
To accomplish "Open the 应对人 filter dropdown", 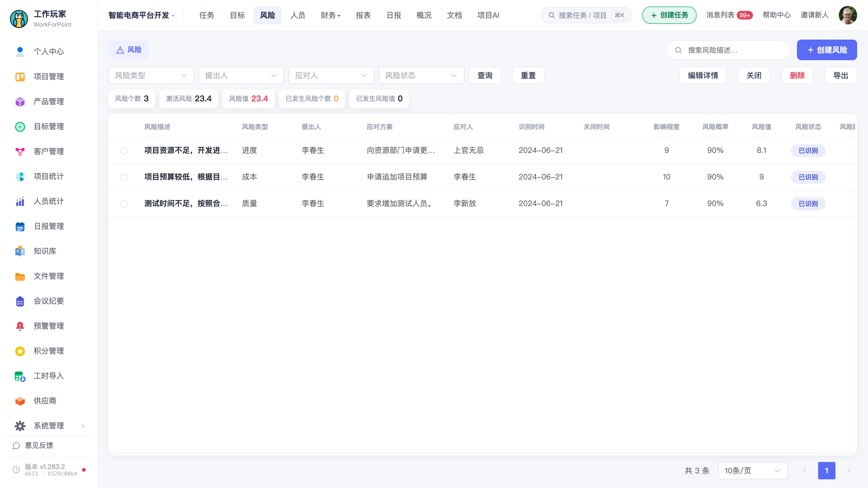I will (x=331, y=75).
